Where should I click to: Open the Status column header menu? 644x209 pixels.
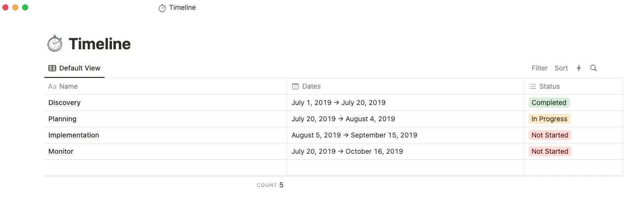coord(549,86)
